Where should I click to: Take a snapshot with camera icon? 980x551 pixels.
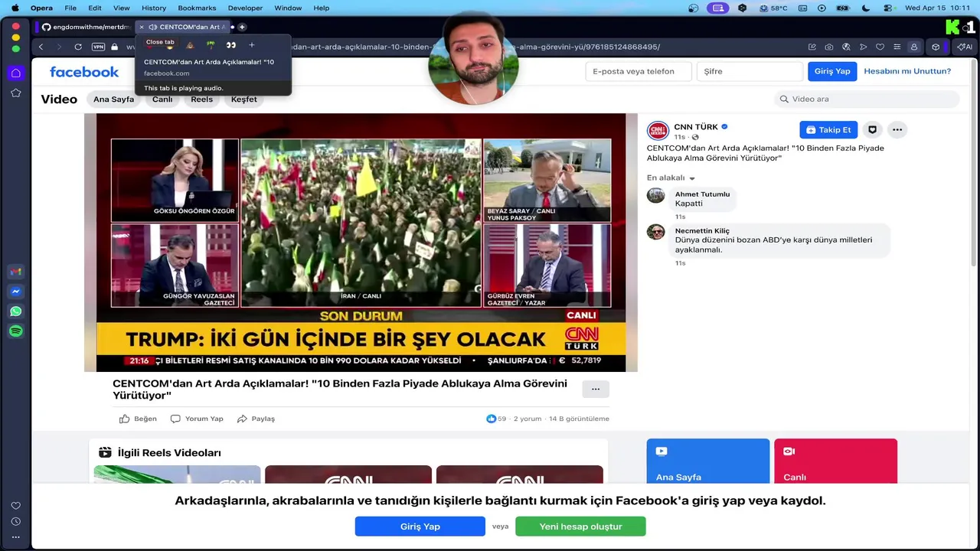click(829, 47)
